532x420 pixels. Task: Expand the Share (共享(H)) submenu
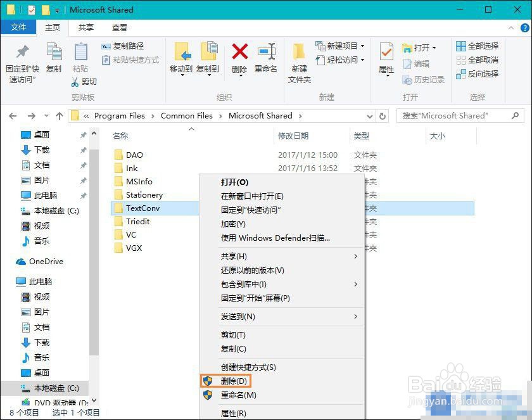[x=355, y=256]
